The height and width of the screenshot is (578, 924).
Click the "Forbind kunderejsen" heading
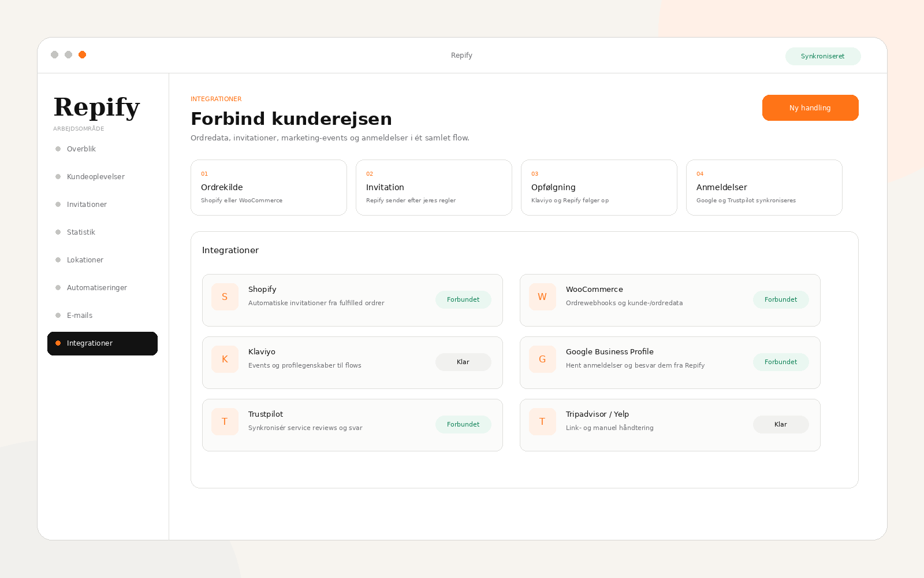pyautogui.click(x=291, y=118)
